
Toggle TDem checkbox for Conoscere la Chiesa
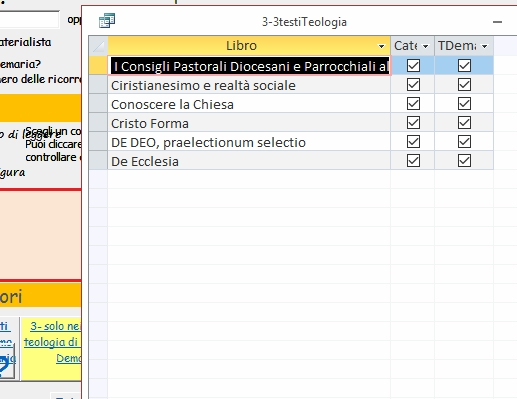pos(464,104)
